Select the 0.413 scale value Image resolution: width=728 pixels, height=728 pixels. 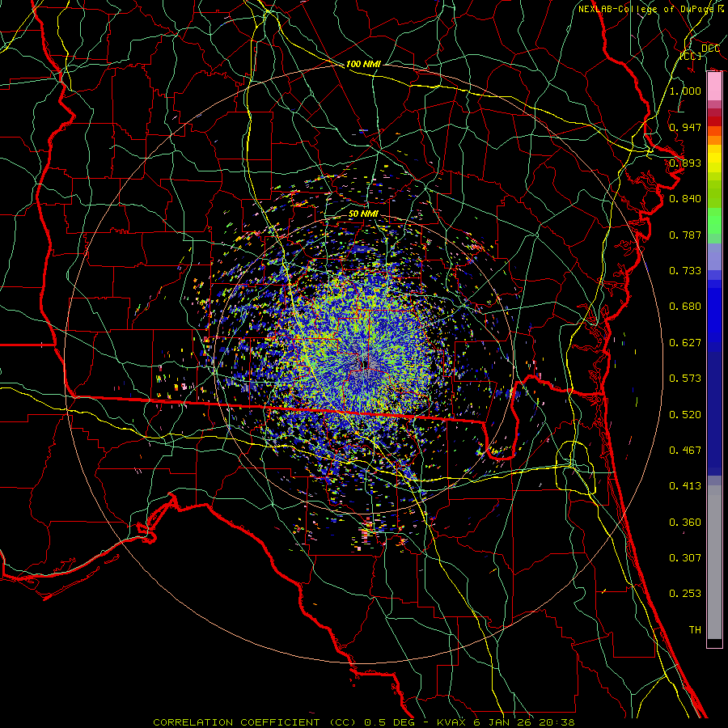click(x=685, y=486)
